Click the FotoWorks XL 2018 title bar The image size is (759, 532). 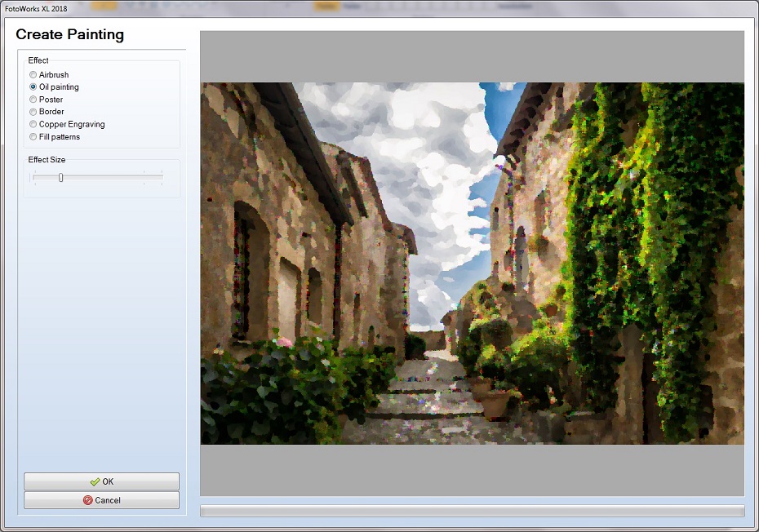[x=37, y=7]
